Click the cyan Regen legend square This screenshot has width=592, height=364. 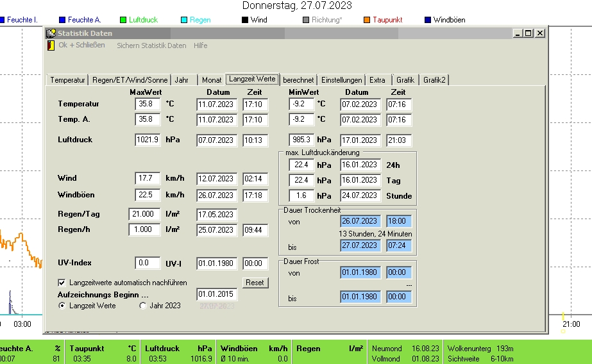(x=184, y=20)
